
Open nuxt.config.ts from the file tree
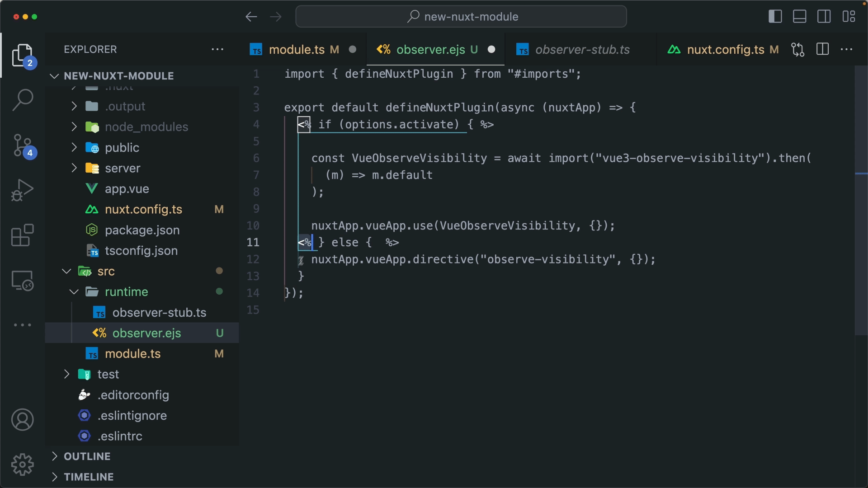(x=142, y=210)
